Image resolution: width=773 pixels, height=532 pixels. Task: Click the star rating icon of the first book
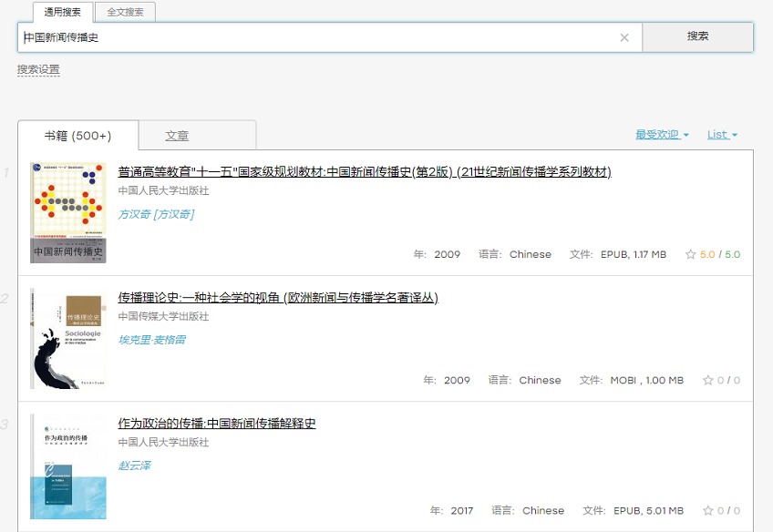[690, 255]
